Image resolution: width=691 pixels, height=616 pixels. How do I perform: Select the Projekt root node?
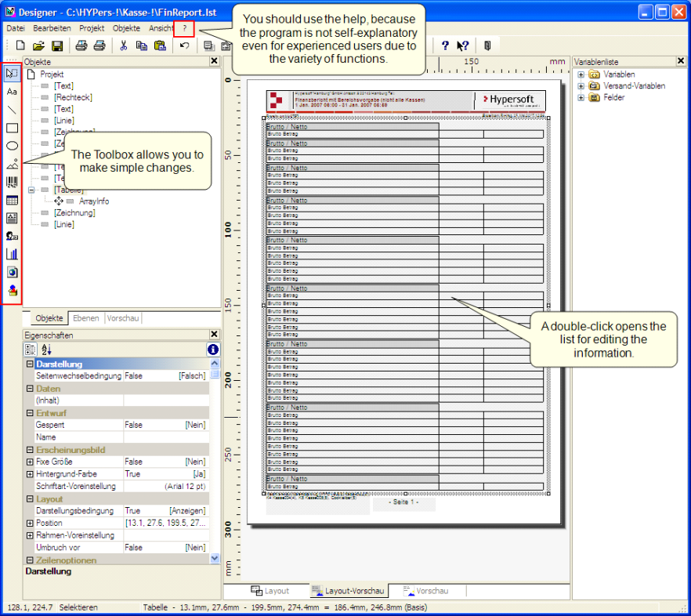52,74
